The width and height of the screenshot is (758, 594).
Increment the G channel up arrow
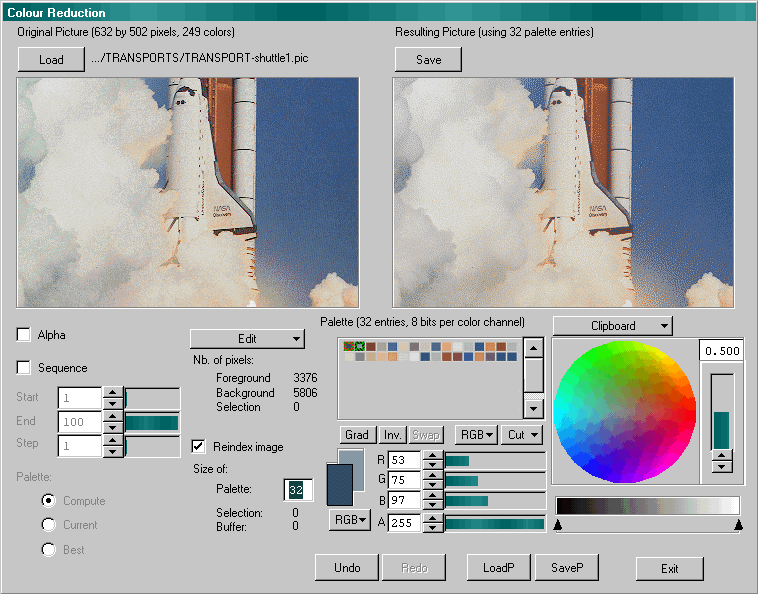click(433, 476)
